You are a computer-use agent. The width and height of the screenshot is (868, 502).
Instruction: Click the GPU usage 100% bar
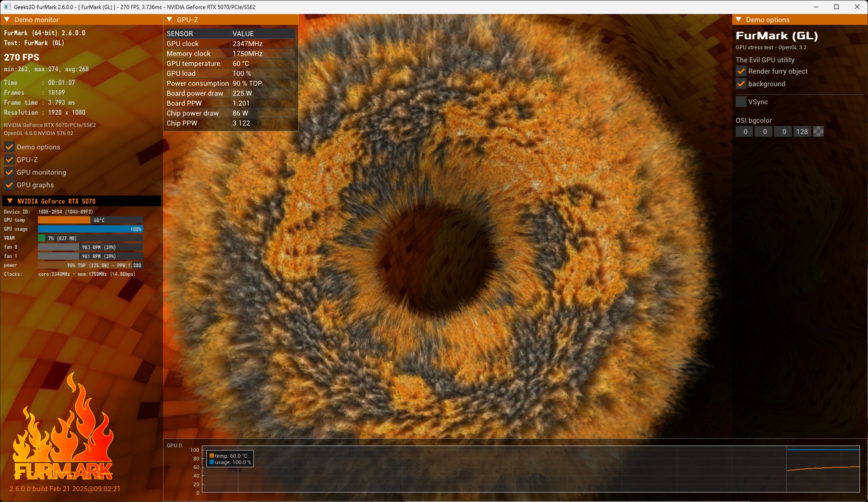click(x=90, y=229)
